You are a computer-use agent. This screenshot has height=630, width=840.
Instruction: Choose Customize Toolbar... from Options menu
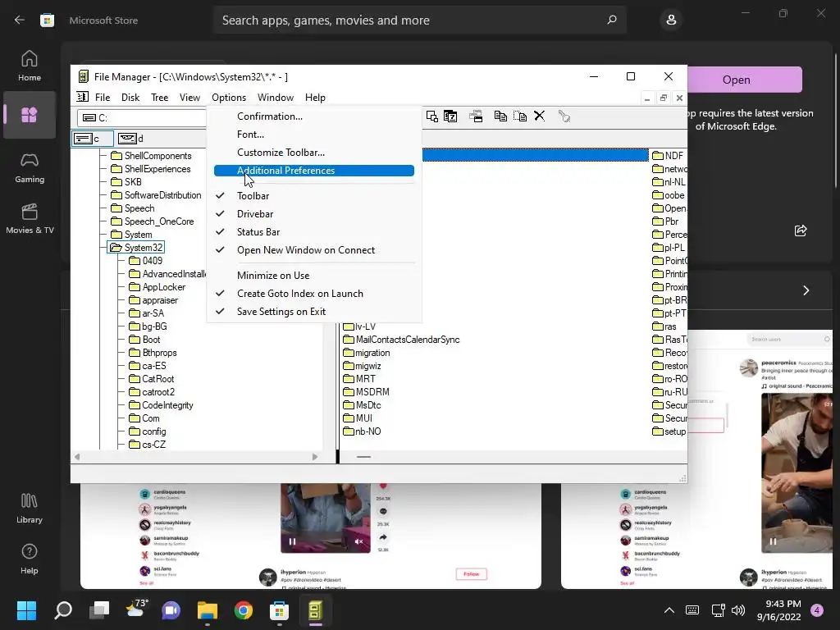pyautogui.click(x=314, y=153)
